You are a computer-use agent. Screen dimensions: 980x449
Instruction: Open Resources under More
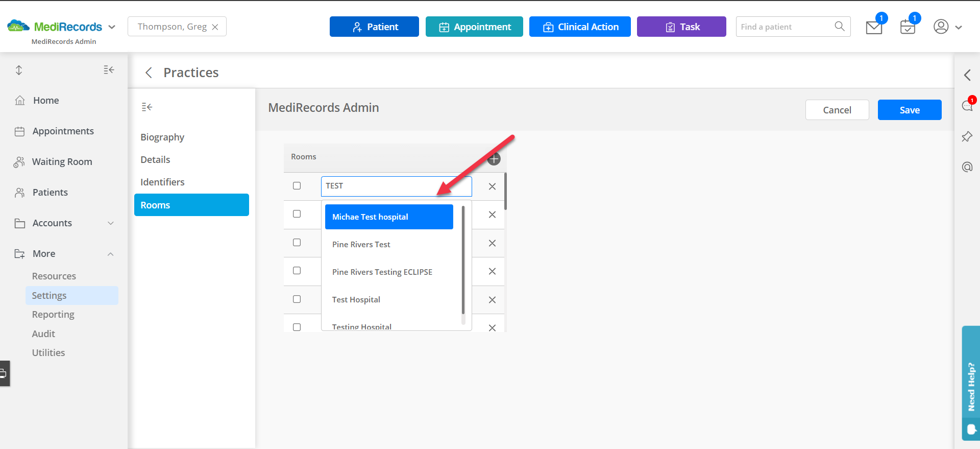[x=54, y=276]
